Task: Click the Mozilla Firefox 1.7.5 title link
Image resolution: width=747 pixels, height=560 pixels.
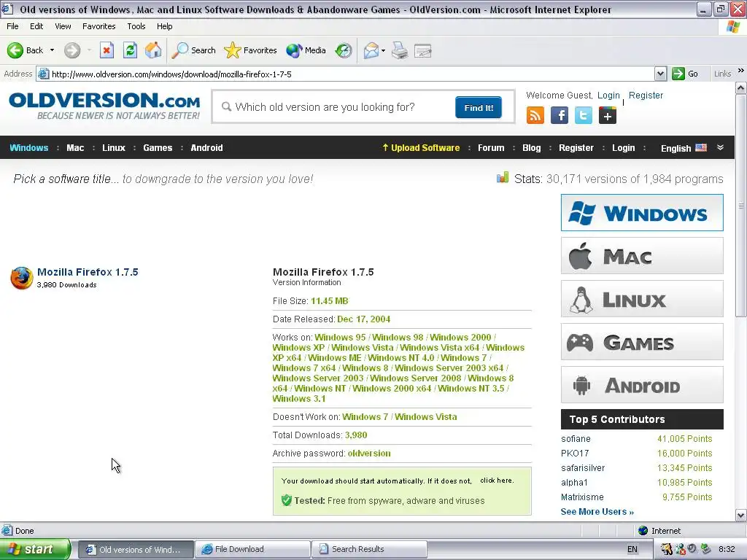Action: (88, 272)
